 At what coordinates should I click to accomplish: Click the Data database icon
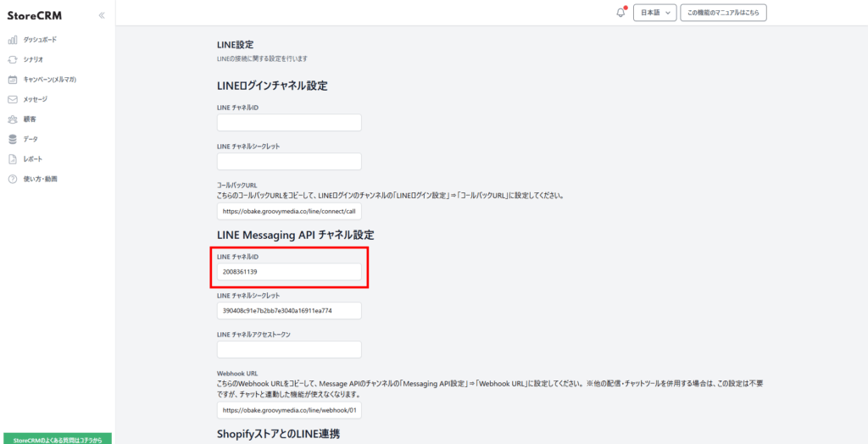click(13, 139)
